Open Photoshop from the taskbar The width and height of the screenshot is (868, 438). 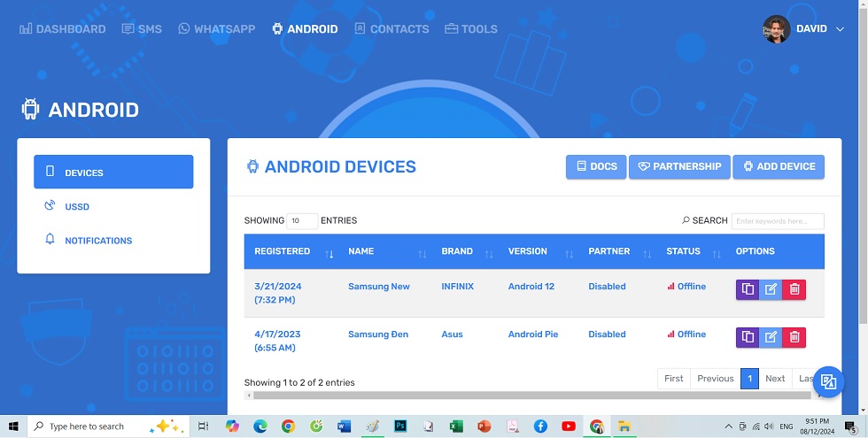(x=400, y=426)
